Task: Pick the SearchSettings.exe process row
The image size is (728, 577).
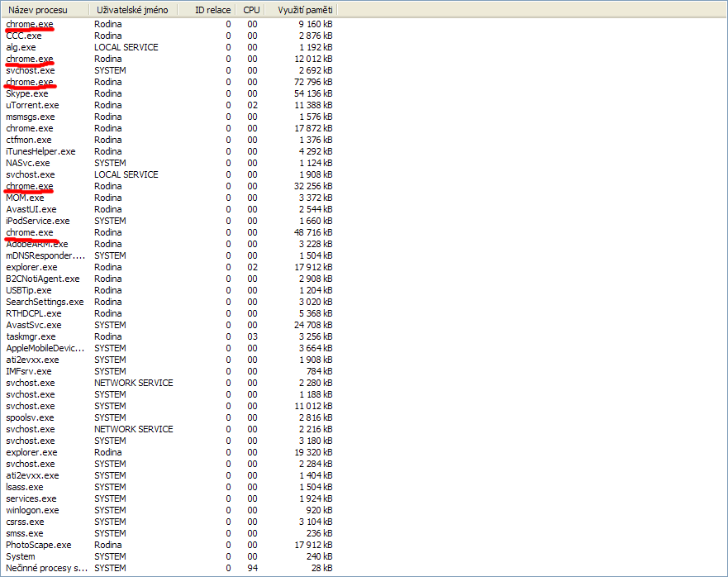Action: click(x=45, y=302)
